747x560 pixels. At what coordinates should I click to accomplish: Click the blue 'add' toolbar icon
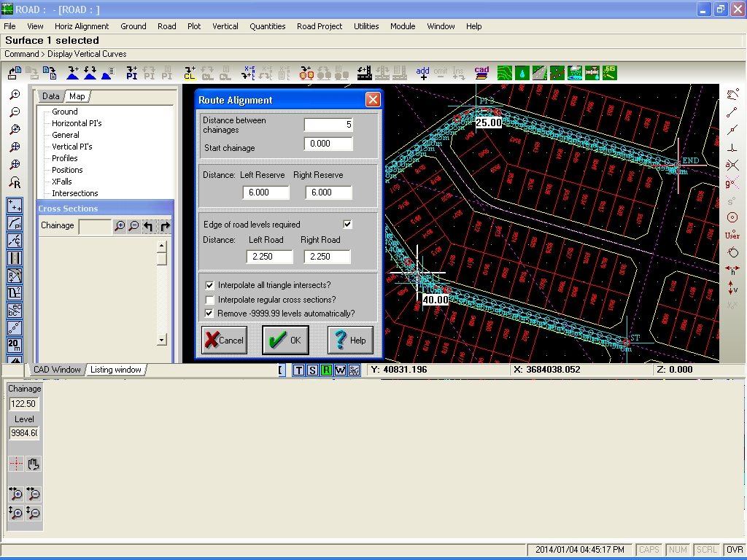[422, 73]
